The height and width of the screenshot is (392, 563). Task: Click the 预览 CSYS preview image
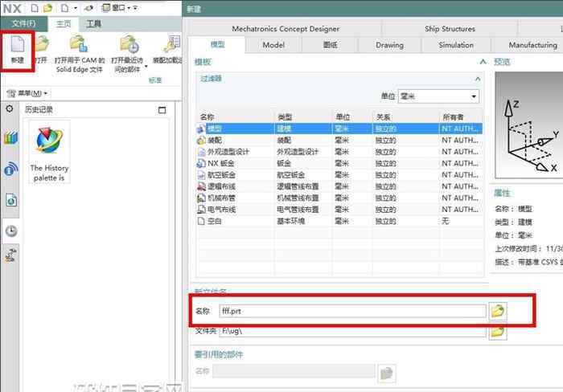coord(529,125)
